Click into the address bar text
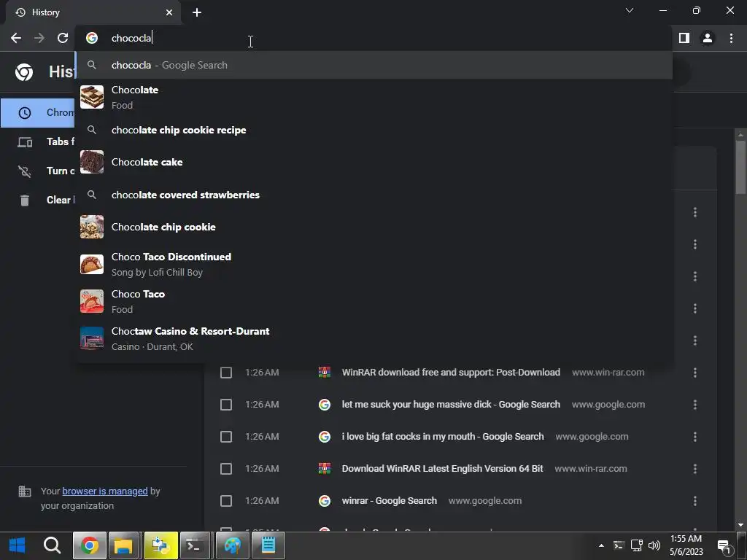Viewport: 747px width, 560px height. pos(131,38)
